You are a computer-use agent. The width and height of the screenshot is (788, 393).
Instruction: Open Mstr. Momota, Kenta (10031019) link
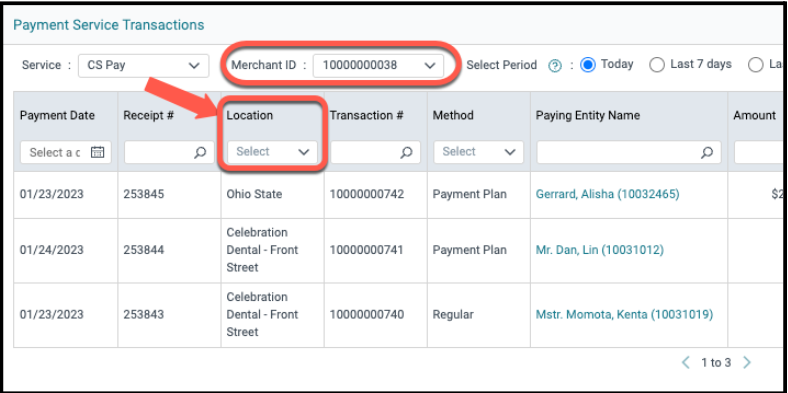624,315
